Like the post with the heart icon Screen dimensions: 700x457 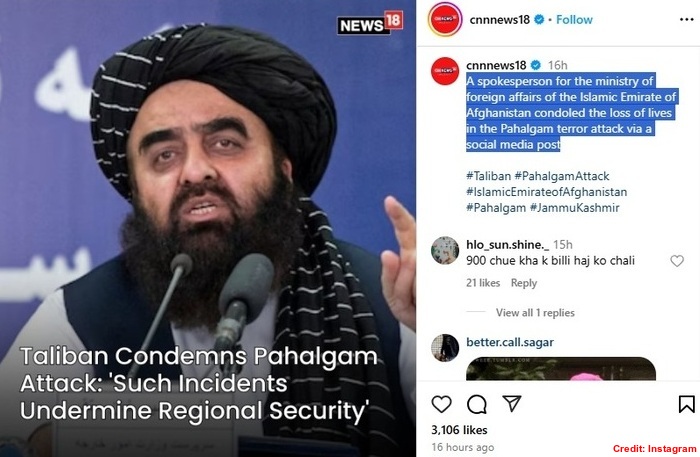click(x=442, y=404)
